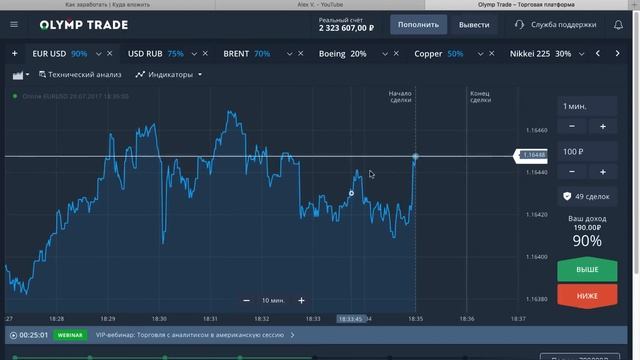Increase trade amount with plus

[602, 172]
